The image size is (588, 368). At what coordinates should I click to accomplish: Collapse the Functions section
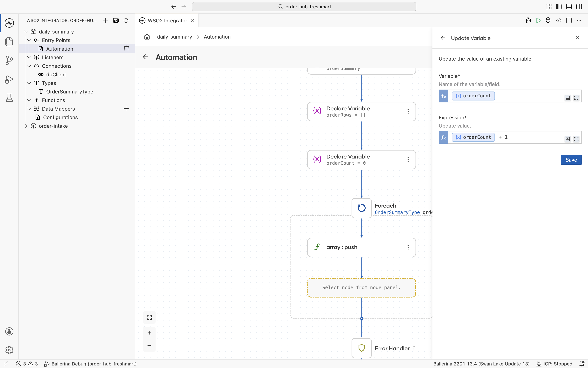[29, 100]
